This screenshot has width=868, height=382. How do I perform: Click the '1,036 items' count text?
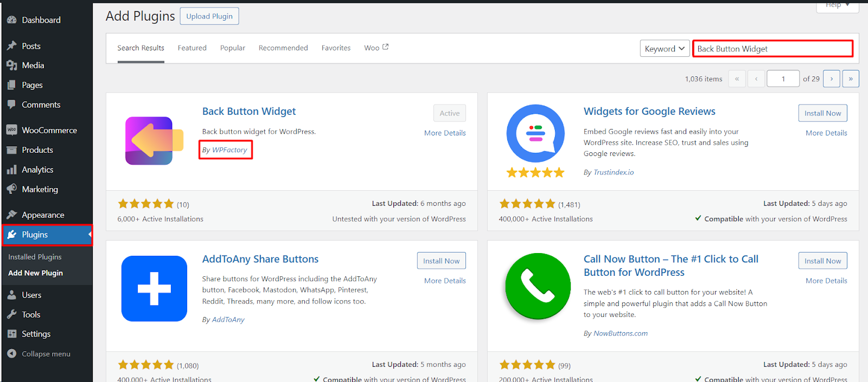coord(704,79)
